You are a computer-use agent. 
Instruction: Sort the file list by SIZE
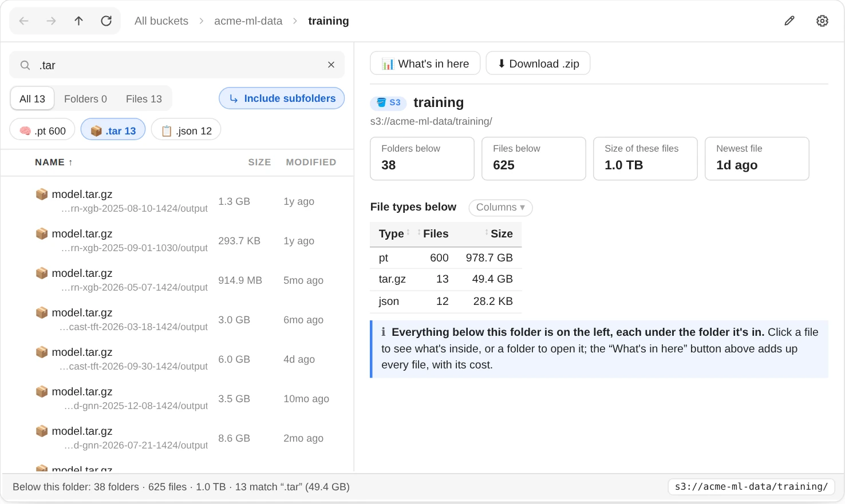click(x=259, y=162)
